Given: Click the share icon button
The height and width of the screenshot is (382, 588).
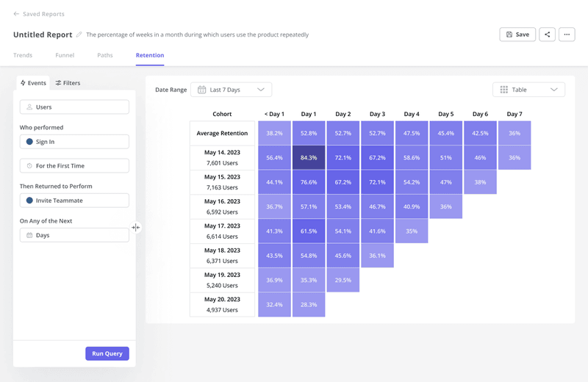Looking at the screenshot, I should click(x=547, y=35).
